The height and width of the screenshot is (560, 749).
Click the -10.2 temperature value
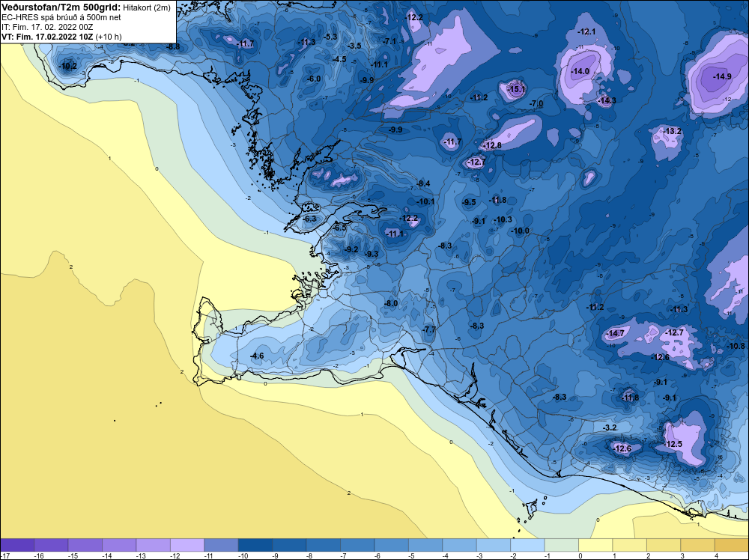68,66
